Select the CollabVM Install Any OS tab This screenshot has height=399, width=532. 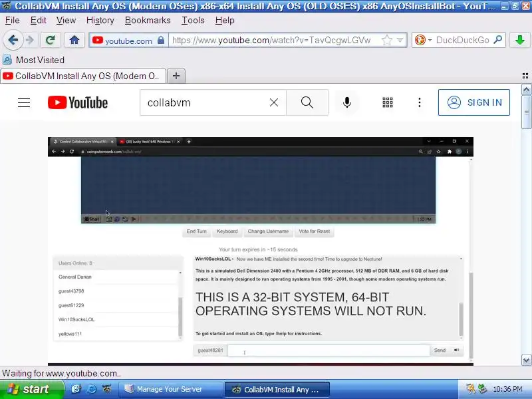click(83, 76)
